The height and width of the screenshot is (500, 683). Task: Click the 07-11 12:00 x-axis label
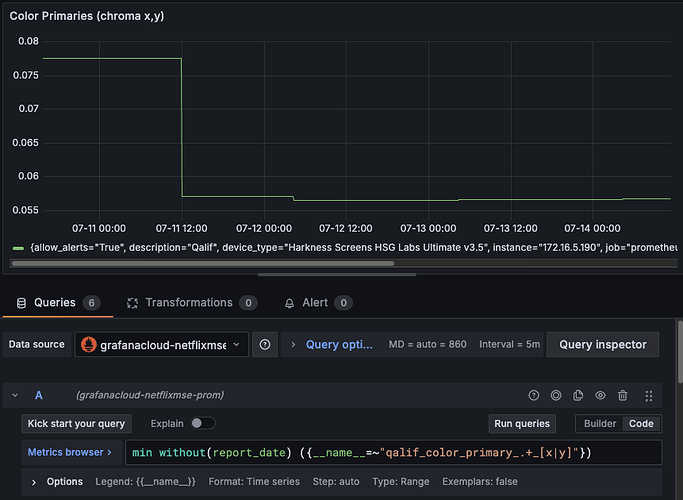tap(181, 228)
